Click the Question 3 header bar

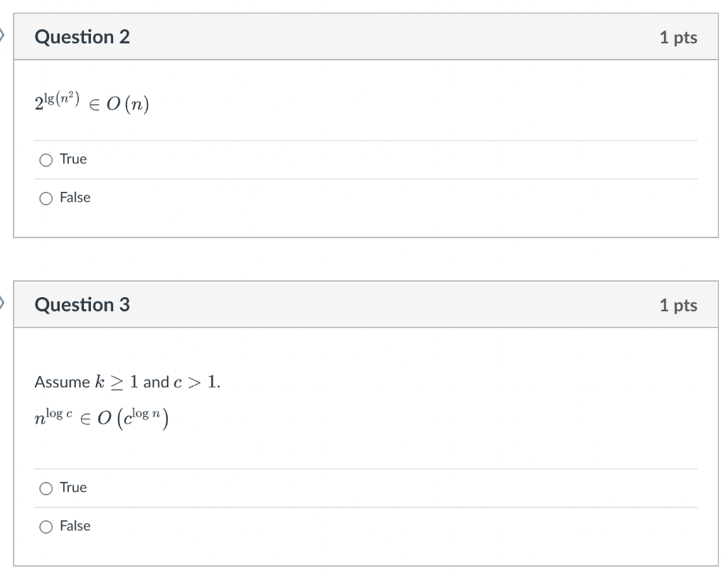click(355, 304)
